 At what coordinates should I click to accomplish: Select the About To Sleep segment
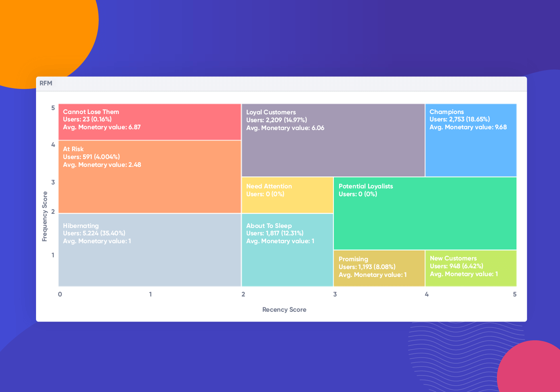(x=287, y=250)
